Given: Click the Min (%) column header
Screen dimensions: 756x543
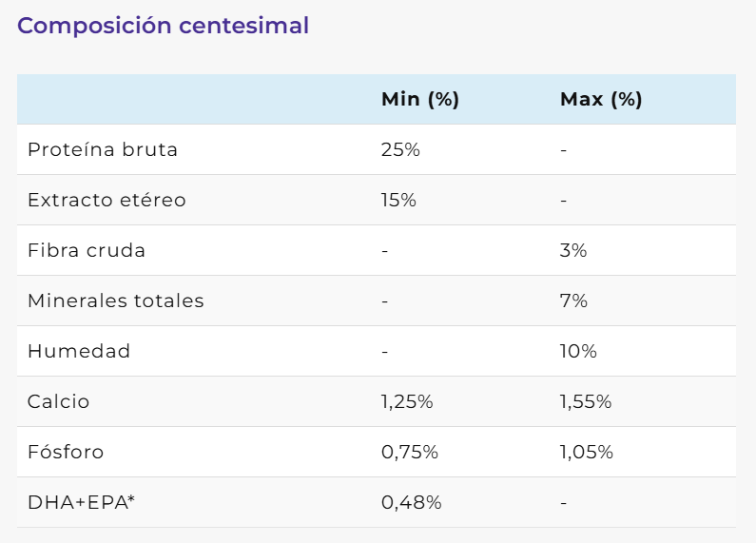Looking at the screenshot, I should tap(420, 100).
